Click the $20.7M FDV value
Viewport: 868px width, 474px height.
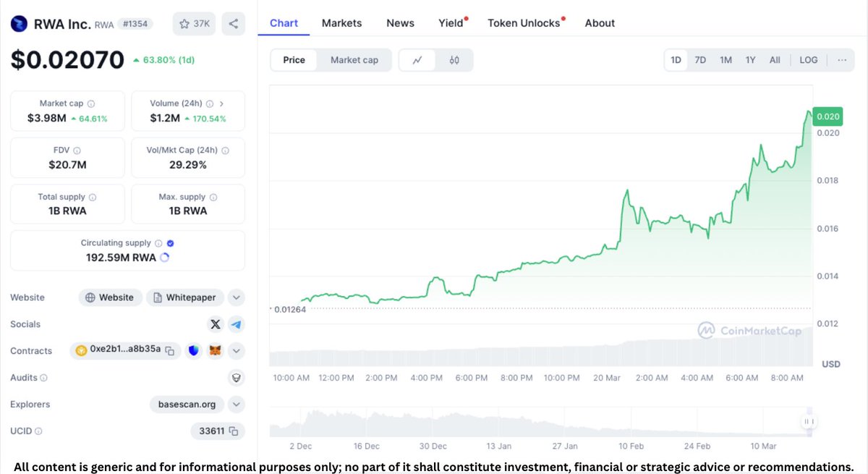[x=67, y=164]
